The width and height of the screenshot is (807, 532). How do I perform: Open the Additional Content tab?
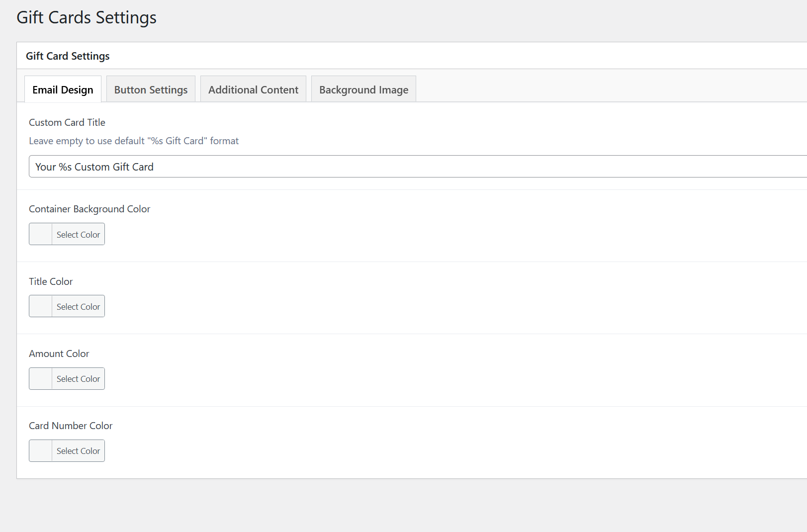(253, 89)
